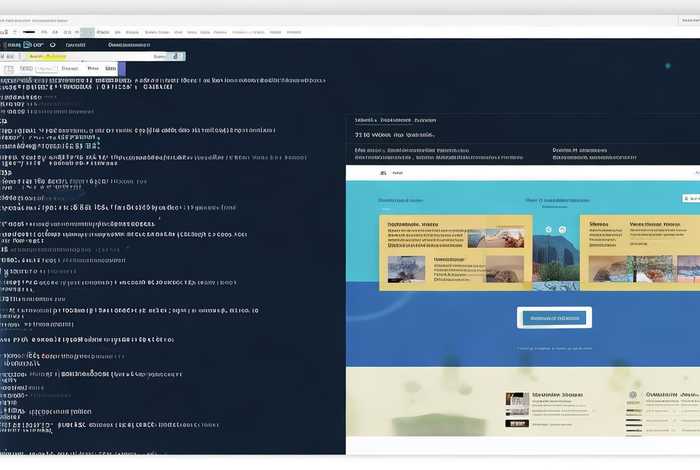Select the highlighted gray item in the top toolbar
This screenshot has width=700, height=470.
coord(88,33)
